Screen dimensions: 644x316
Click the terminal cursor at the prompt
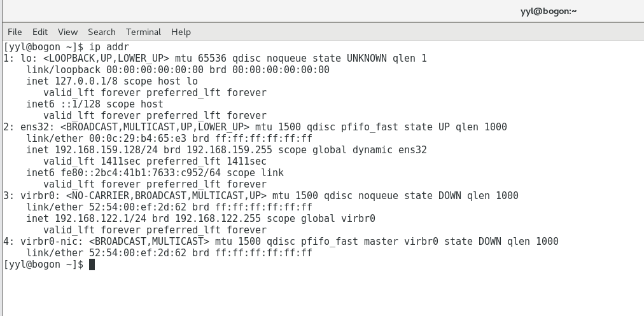pyautogui.click(x=92, y=264)
